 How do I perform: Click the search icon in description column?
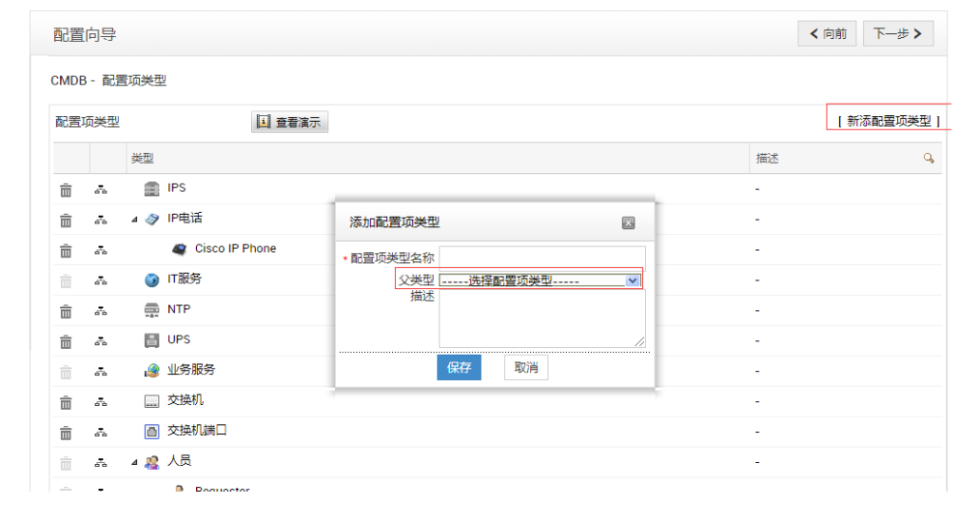point(929,159)
